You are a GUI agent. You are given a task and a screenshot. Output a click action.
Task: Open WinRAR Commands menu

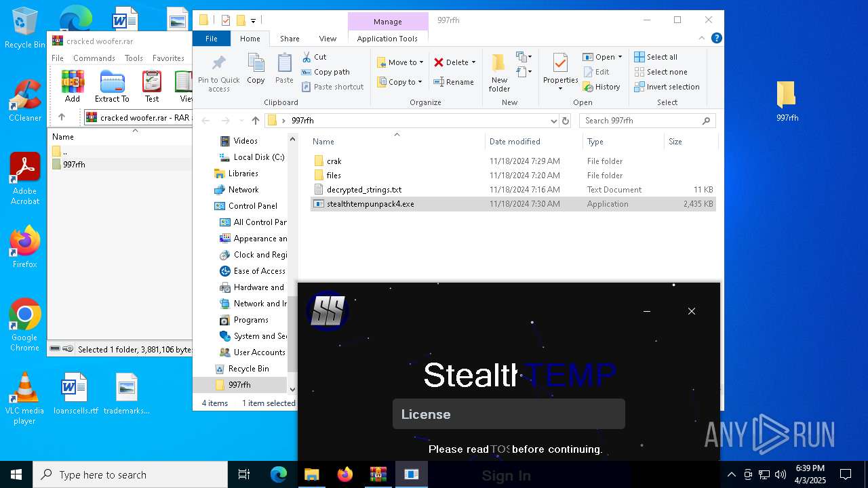(94, 58)
